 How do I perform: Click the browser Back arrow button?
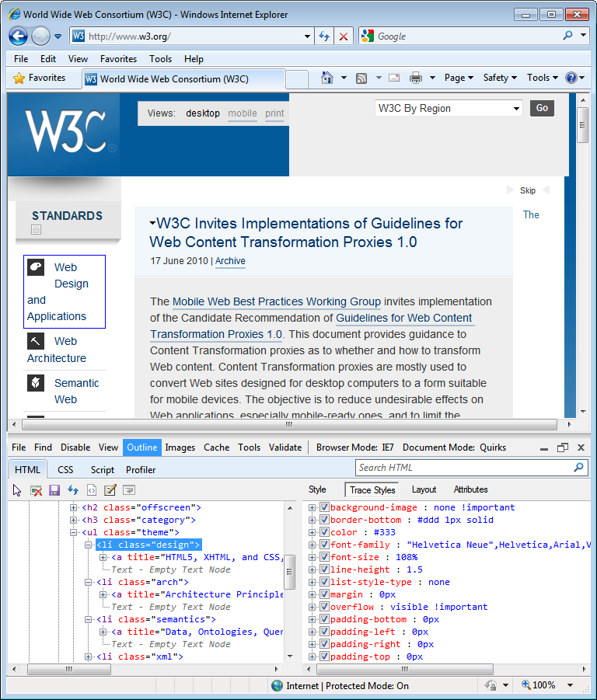19,37
